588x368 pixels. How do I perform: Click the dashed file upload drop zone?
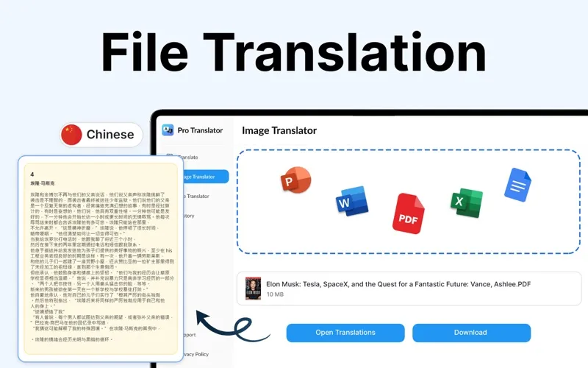point(409,202)
